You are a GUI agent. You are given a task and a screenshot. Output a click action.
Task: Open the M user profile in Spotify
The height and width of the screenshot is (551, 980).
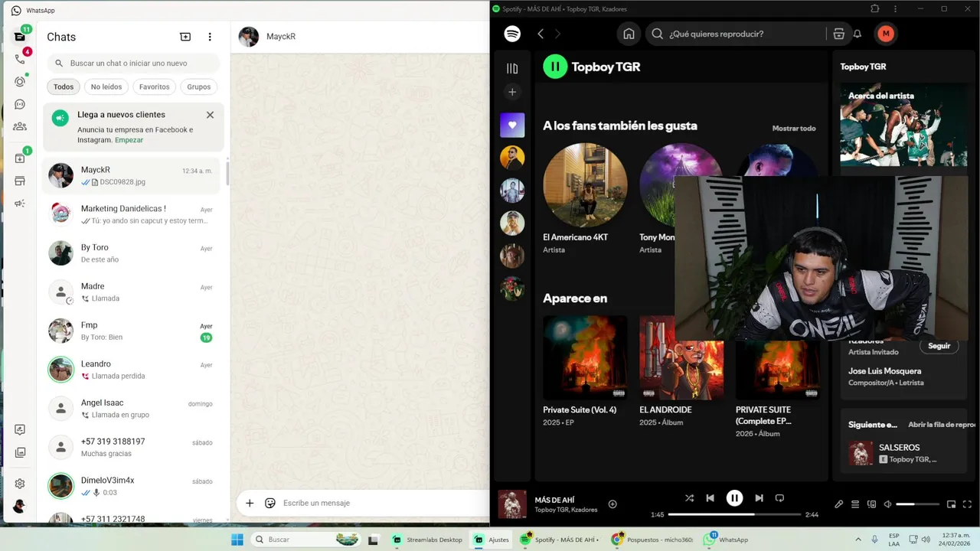pos(886,34)
